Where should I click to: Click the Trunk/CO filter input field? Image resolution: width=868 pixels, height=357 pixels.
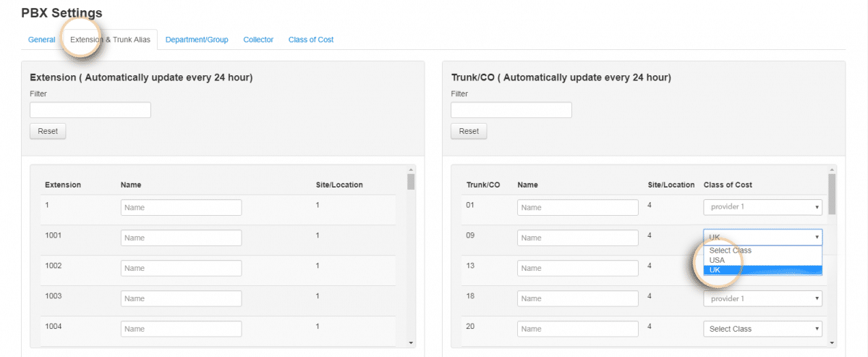[x=511, y=110]
